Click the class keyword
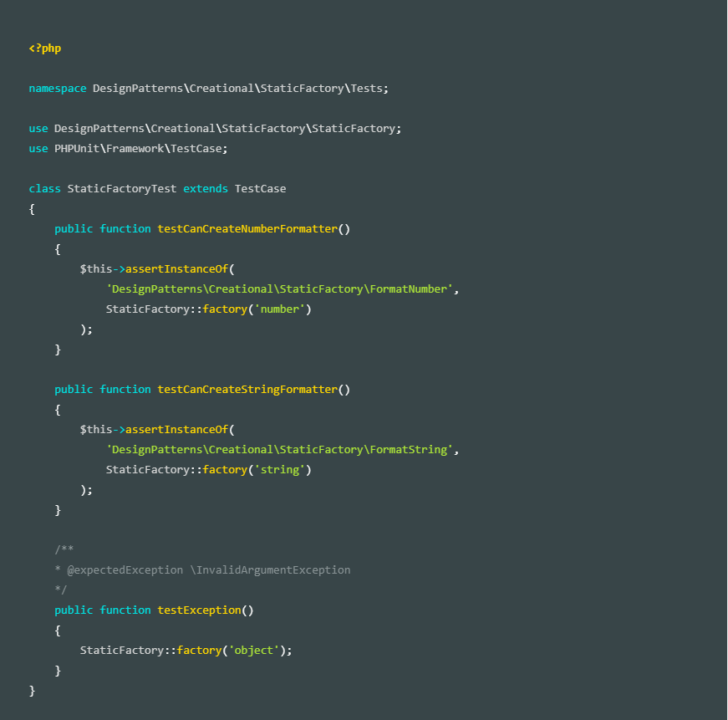This screenshot has height=720, width=728. tap(44, 189)
